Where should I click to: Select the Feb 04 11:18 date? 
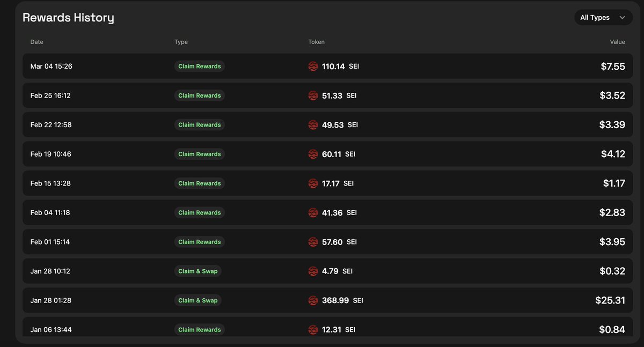point(50,213)
